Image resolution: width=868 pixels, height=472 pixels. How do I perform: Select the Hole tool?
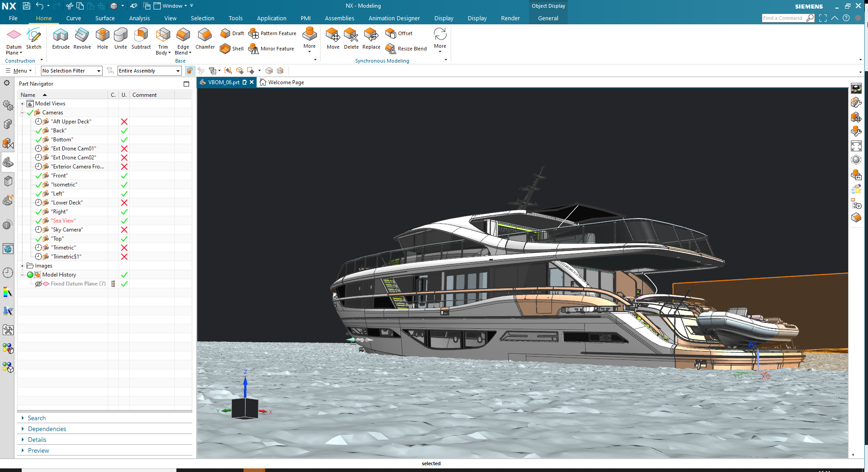[103, 38]
